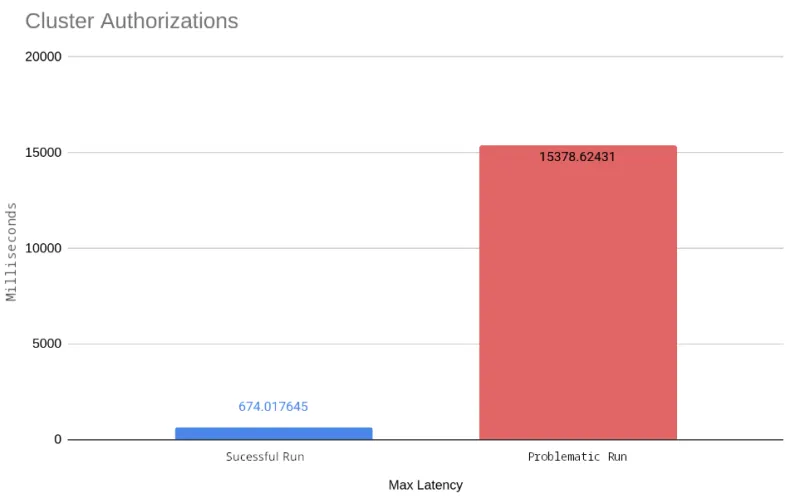
Task: Click the 674.017645 data label
Action: 273,407
